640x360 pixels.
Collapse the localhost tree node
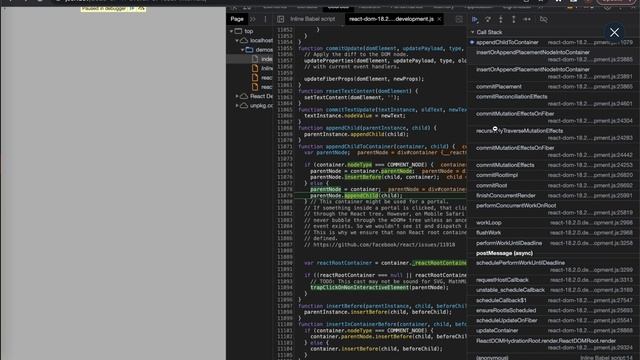pyautogui.click(x=237, y=40)
